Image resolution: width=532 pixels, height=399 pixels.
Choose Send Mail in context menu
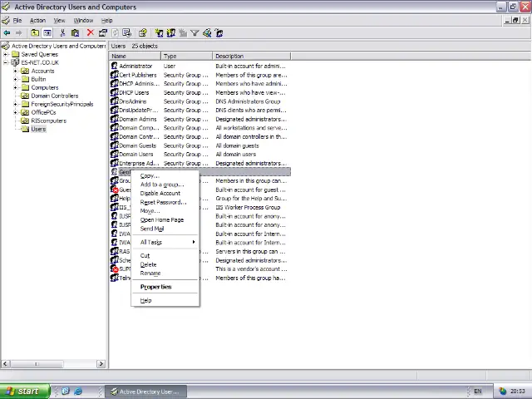click(165, 229)
